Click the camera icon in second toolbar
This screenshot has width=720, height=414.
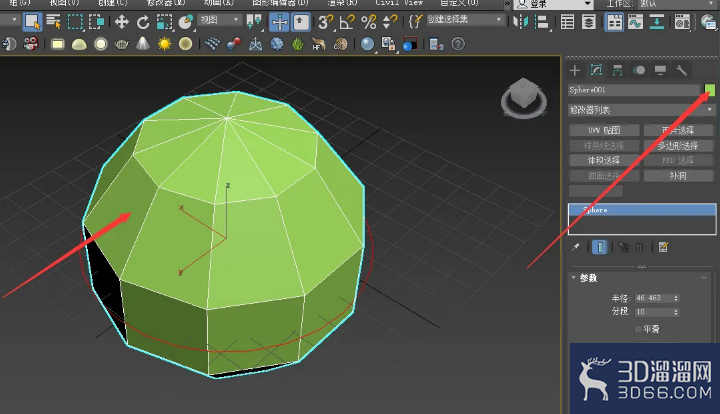click(31, 44)
